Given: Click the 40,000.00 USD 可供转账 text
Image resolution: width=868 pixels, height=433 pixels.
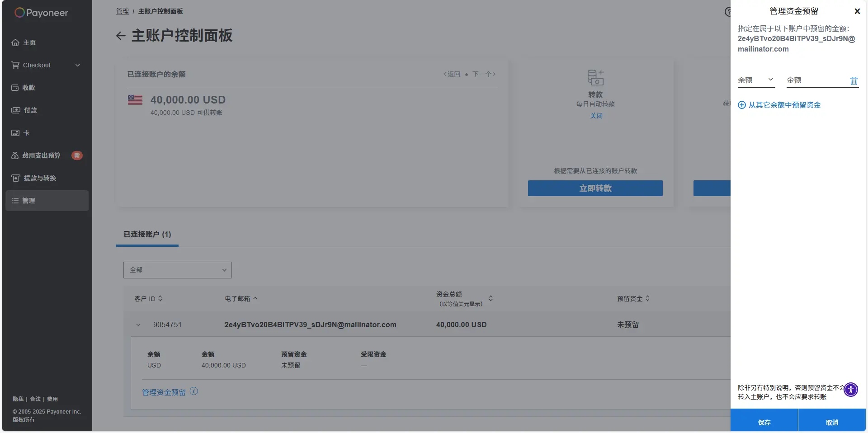Looking at the screenshot, I should pyautogui.click(x=186, y=113).
